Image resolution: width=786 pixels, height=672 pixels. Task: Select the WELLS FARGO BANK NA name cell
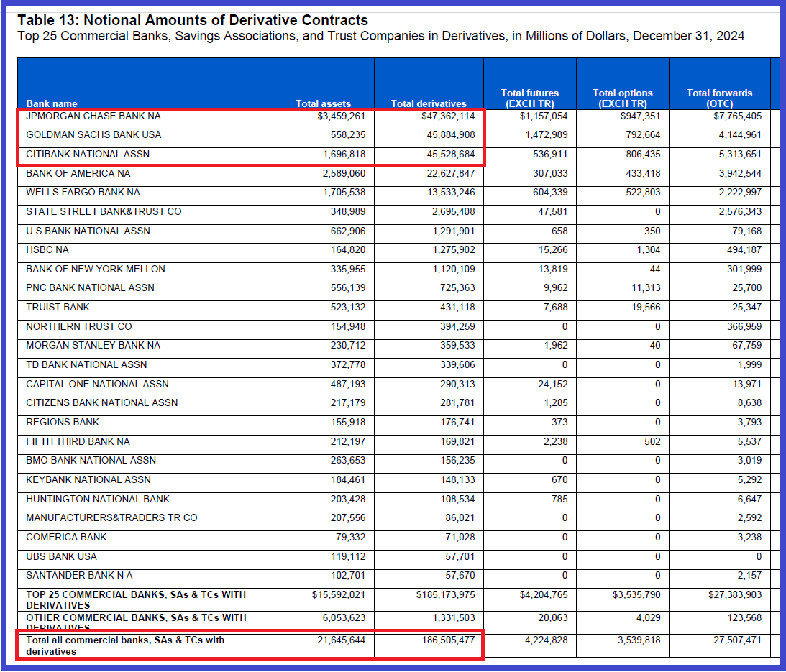[x=83, y=193]
